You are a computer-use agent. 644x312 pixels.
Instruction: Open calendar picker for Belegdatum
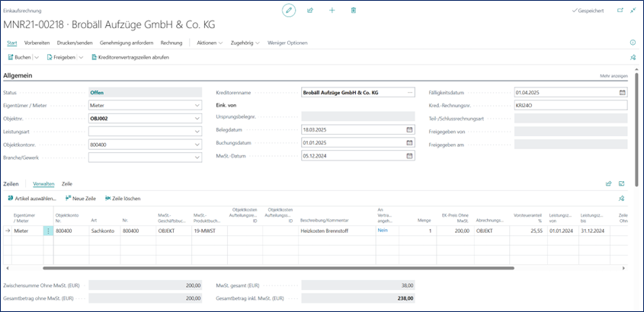coord(410,129)
